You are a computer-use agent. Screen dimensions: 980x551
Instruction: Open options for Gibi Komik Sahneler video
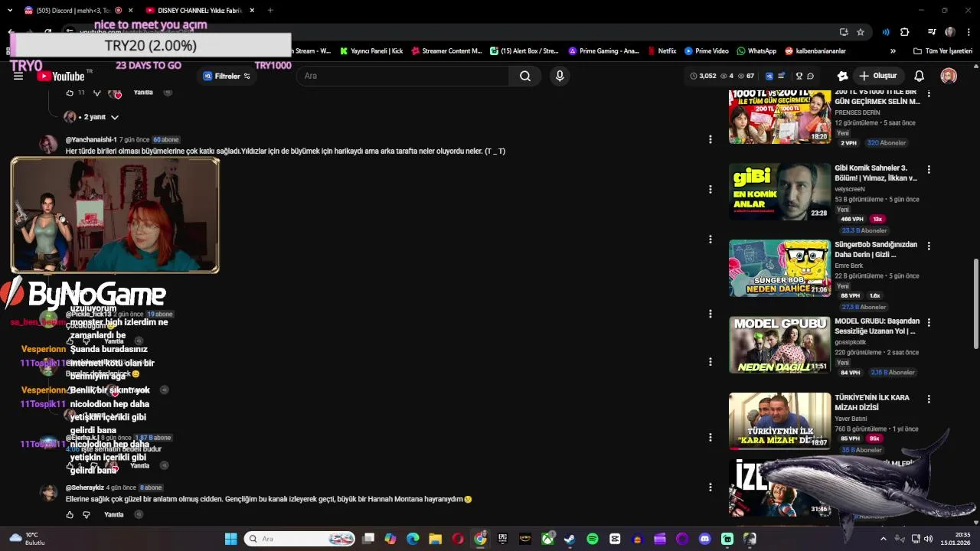pos(929,170)
